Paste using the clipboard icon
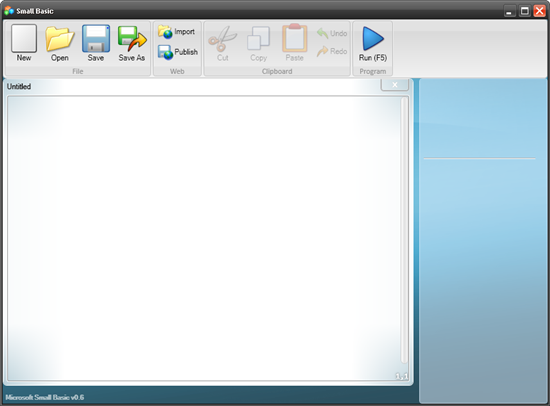Image resolution: width=550 pixels, height=406 pixels. pos(295,43)
